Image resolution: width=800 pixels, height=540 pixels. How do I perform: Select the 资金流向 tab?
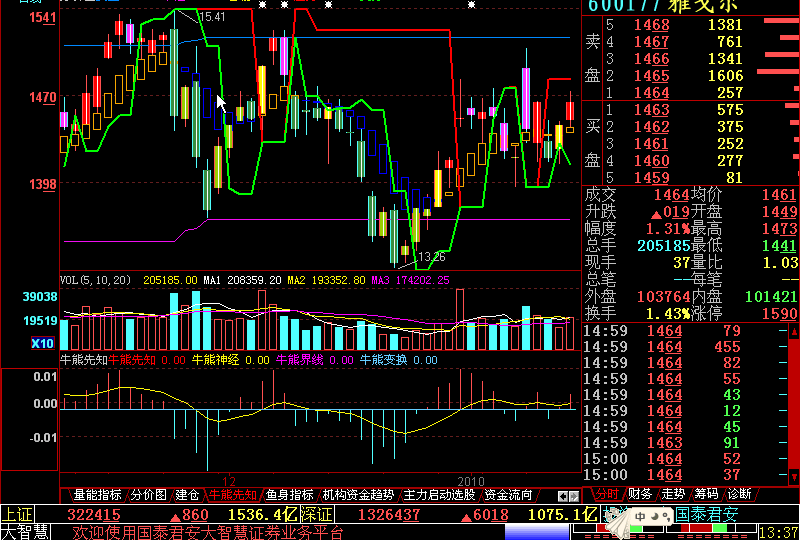tap(508, 495)
